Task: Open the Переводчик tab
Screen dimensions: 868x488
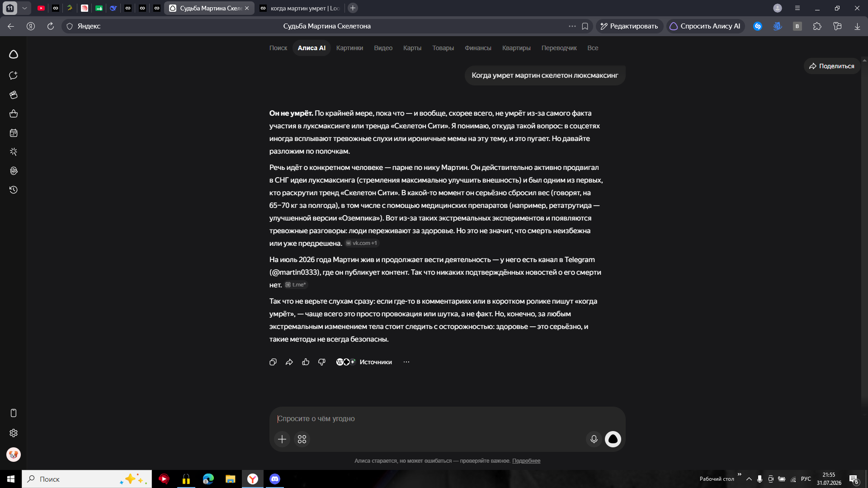Action: coord(559,48)
